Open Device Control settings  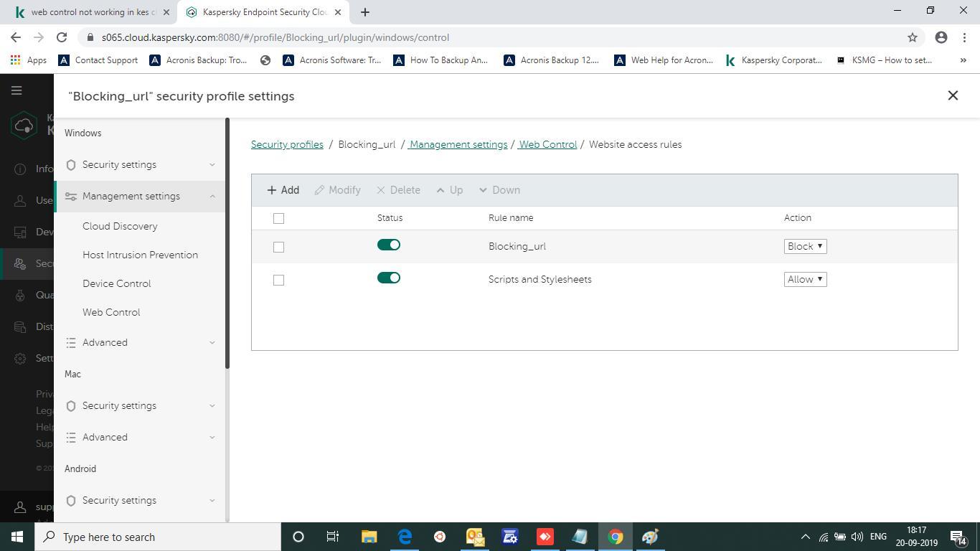coord(116,283)
